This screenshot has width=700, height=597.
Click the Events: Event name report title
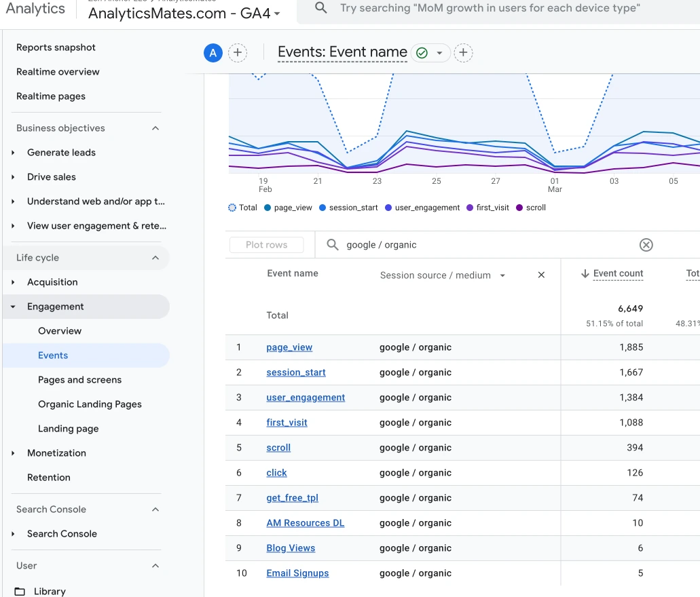coord(342,52)
